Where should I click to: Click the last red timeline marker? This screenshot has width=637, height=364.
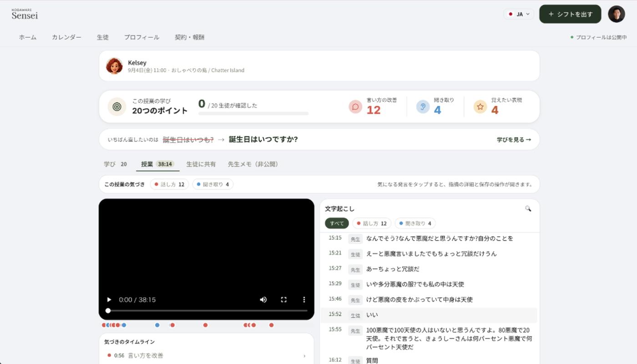(x=271, y=325)
